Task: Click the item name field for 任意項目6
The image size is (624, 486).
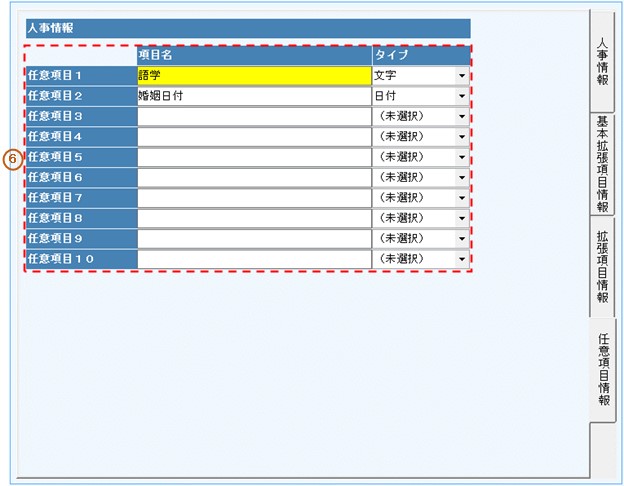Action: 253,178
